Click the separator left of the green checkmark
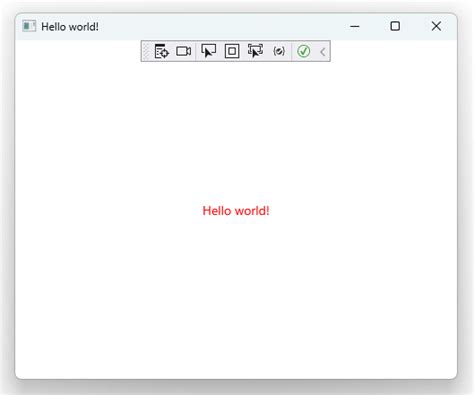The height and width of the screenshot is (395, 474). coord(291,51)
